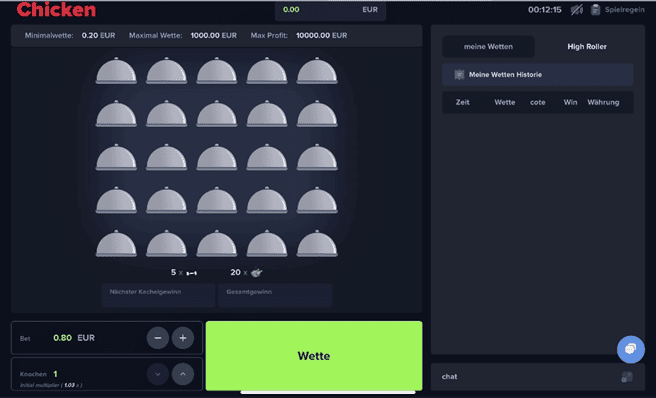
Task: Reveal third cloche in second row
Action: (x=217, y=114)
